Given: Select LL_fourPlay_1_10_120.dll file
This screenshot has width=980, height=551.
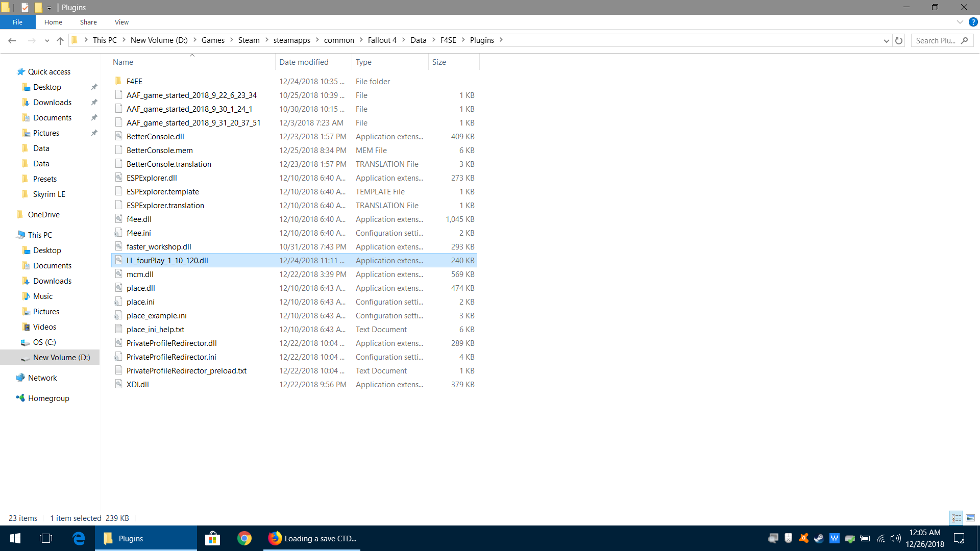Looking at the screenshot, I should [294, 261].
